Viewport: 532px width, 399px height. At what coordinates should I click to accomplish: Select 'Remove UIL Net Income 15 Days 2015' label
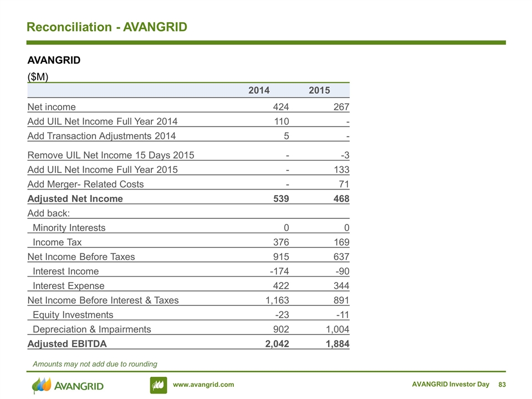(x=111, y=155)
